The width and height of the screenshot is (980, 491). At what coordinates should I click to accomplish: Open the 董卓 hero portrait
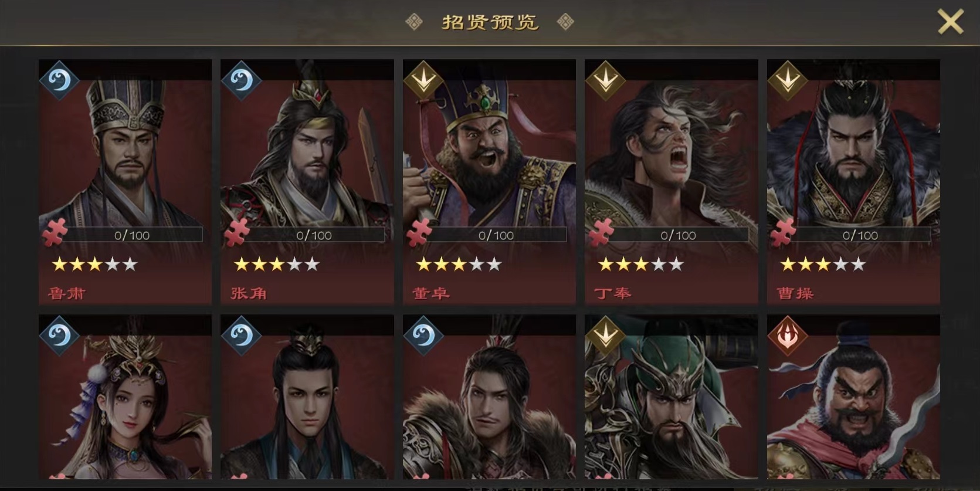click(489, 153)
